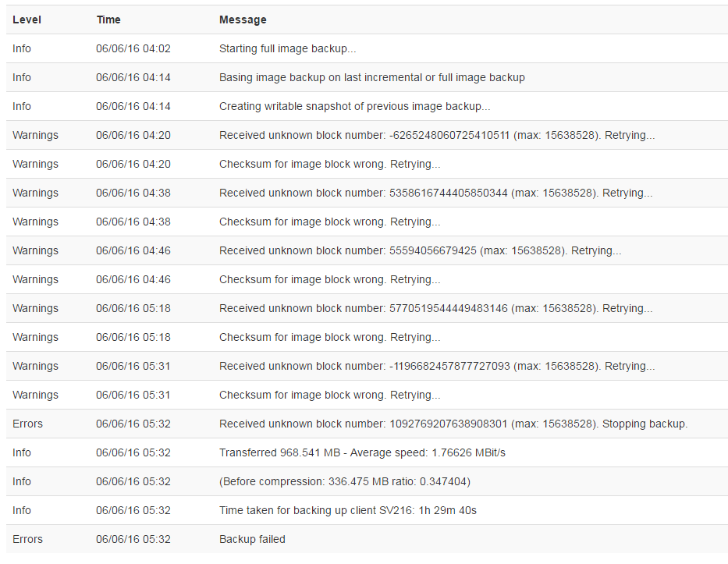This screenshot has width=728, height=564.
Task: Select the 05:31 "Checksum for image block wrong" message
Action: (x=329, y=395)
